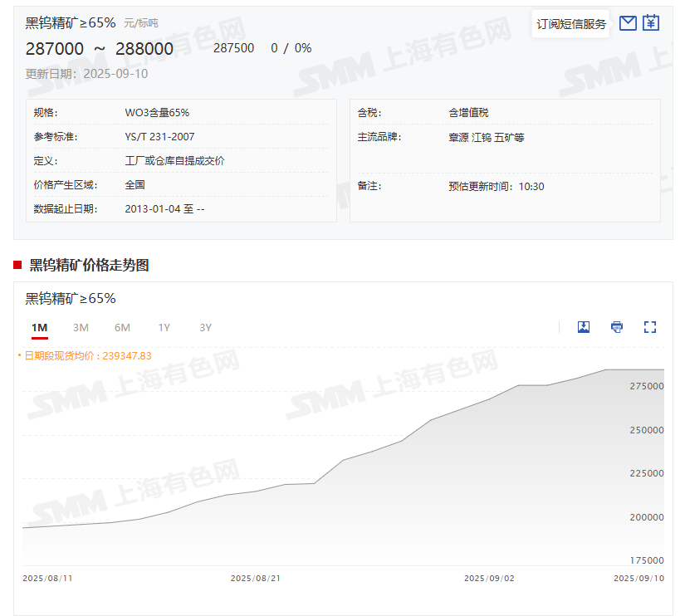Click the YS/T 231-2007 reference standard
Image resolution: width=680 pixels, height=616 pixels.
coord(159,136)
